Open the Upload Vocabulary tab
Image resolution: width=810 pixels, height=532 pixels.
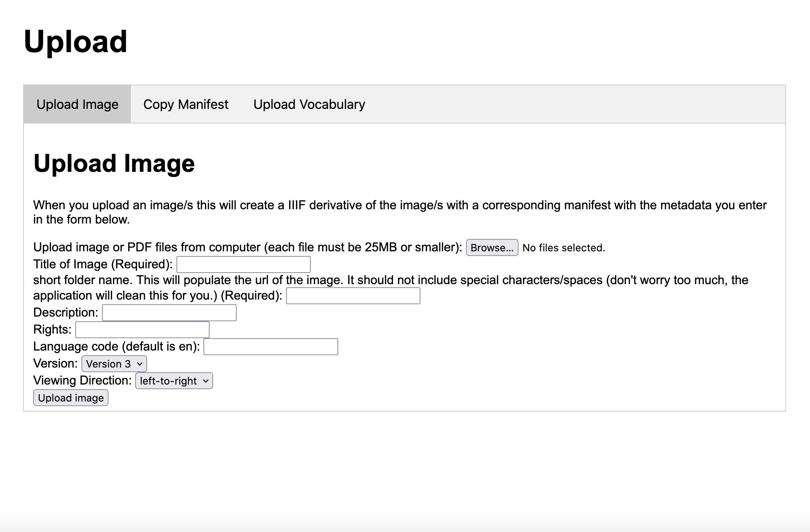(x=309, y=104)
